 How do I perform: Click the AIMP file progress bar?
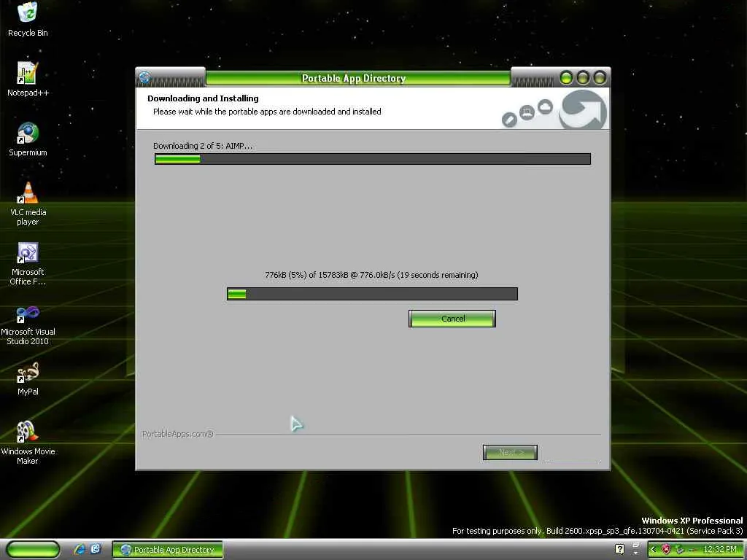[372, 294]
